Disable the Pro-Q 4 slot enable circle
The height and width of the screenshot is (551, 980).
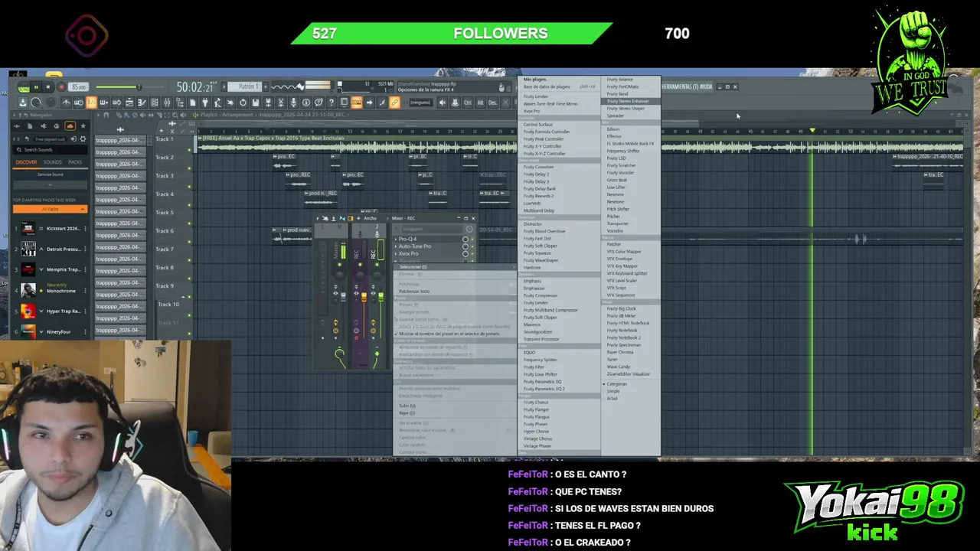465,239
